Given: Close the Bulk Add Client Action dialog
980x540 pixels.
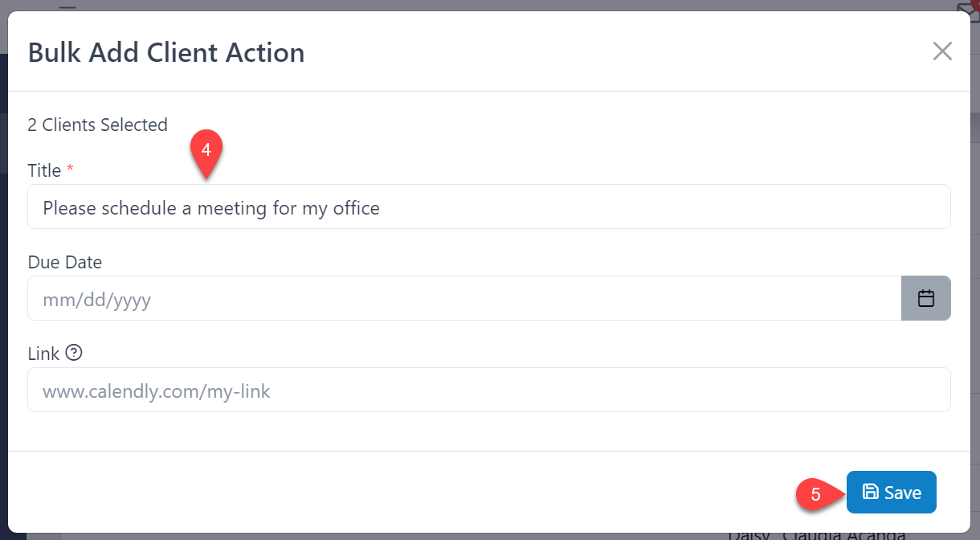Looking at the screenshot, I should tap(941, 51).
